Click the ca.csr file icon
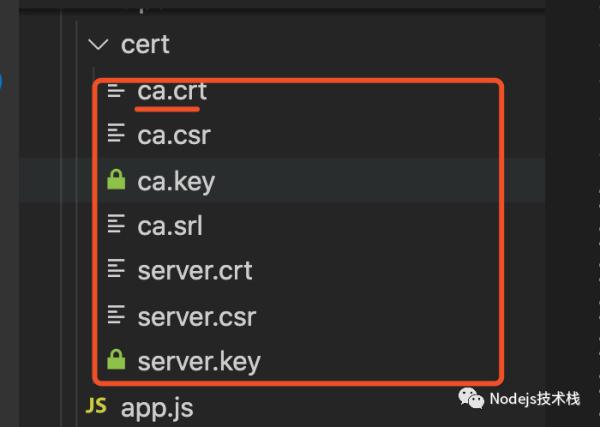The width and height of the screenshot is (600, 427). tap(116, 134)
